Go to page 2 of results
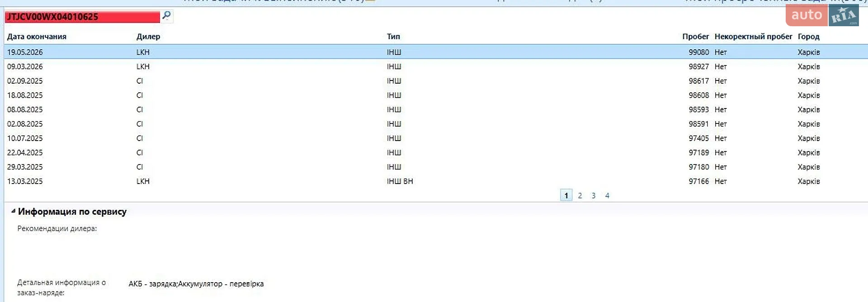This screenshot has width=868, height=302. 580,195
